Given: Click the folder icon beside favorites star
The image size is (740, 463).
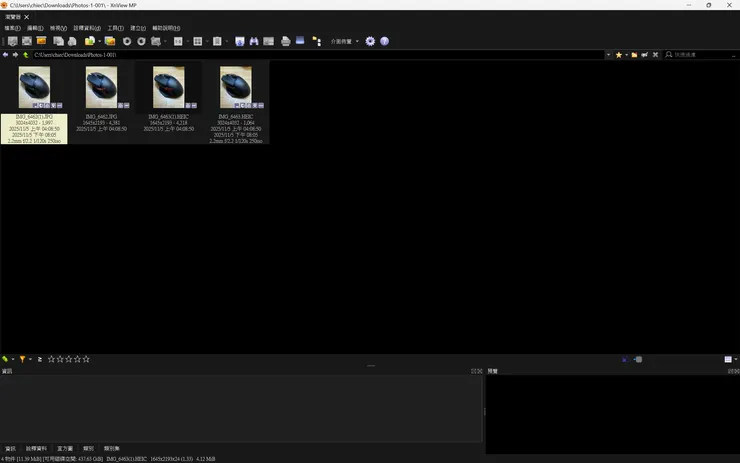Looking at the screenshot, I should [x=634, y=55].
